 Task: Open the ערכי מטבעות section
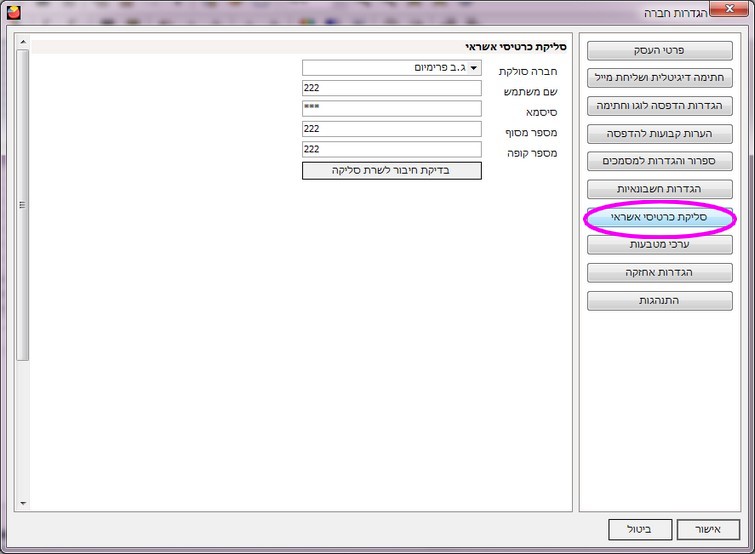click(659, 244)
